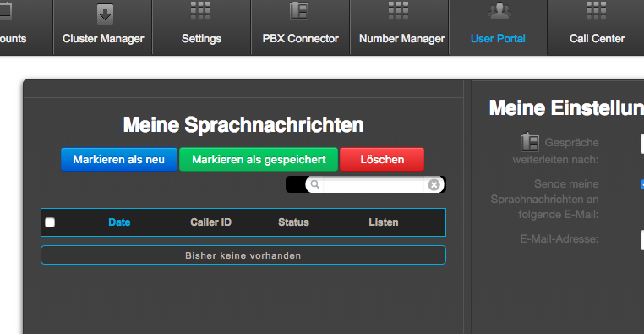The width and height of the screenshot is (644, 334).
Task: Click the PBX Connector phone icon
Action: (x=299, y=11)
